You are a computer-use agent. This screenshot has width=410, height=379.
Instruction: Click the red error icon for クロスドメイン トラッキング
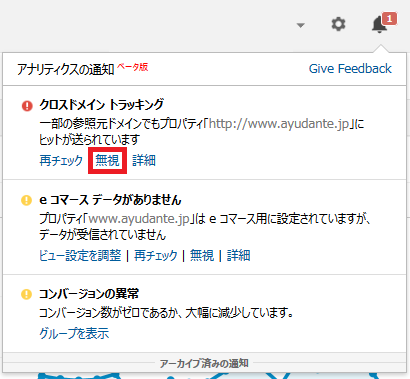pos(27,106)
